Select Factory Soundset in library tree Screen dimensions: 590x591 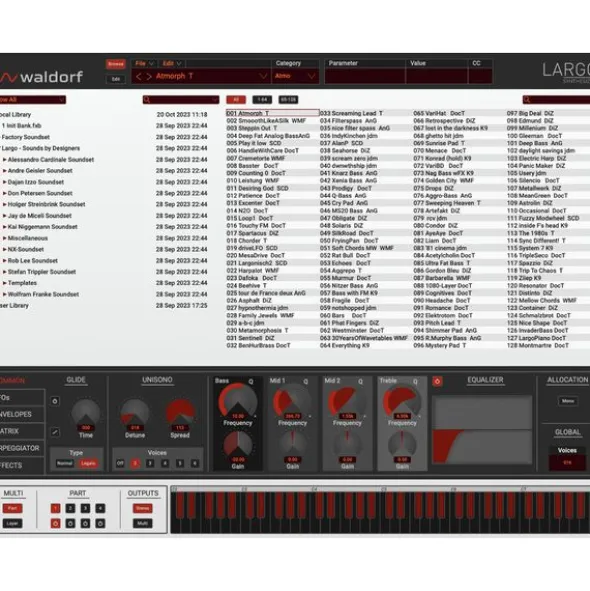(x=26, y=137)
